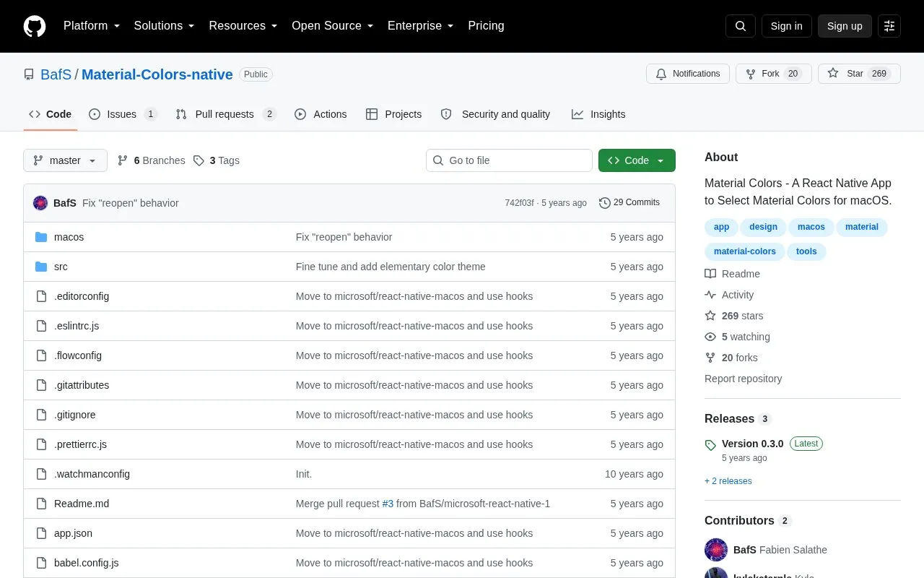
Task: Star this repository
Action: pos(859,74)
